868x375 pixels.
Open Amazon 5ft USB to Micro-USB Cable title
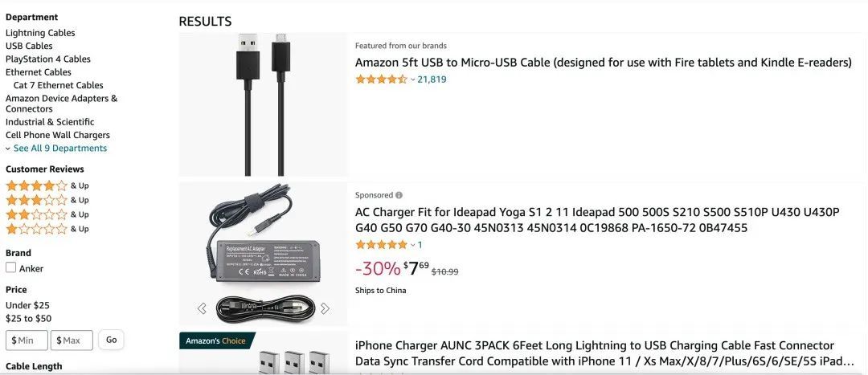pos(603,63)
